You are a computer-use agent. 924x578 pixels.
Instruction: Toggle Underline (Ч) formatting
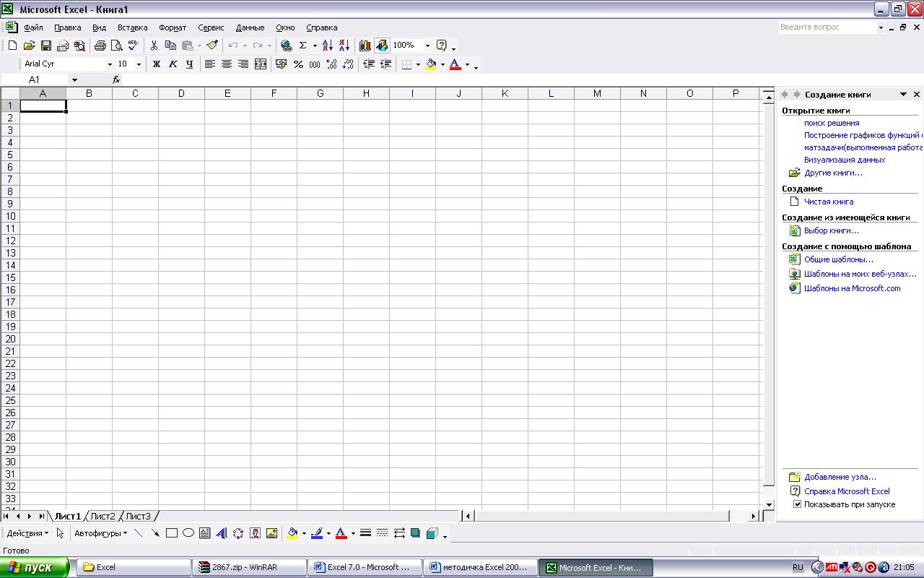tap(189, 64)
